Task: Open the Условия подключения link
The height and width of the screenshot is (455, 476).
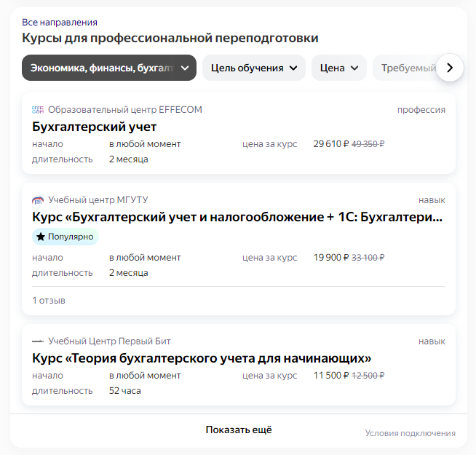Action: coord(410,433)
